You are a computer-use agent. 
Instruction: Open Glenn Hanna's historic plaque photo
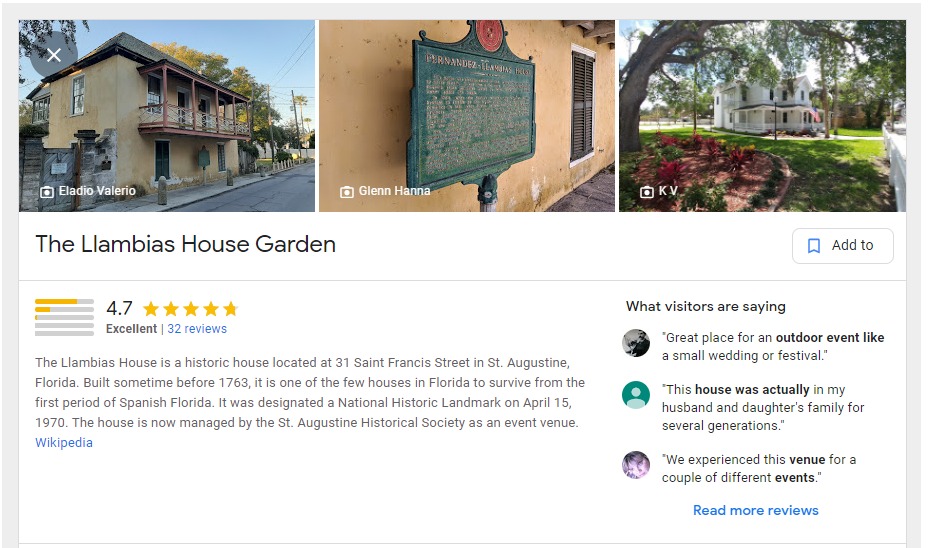(x=467, y=116)
